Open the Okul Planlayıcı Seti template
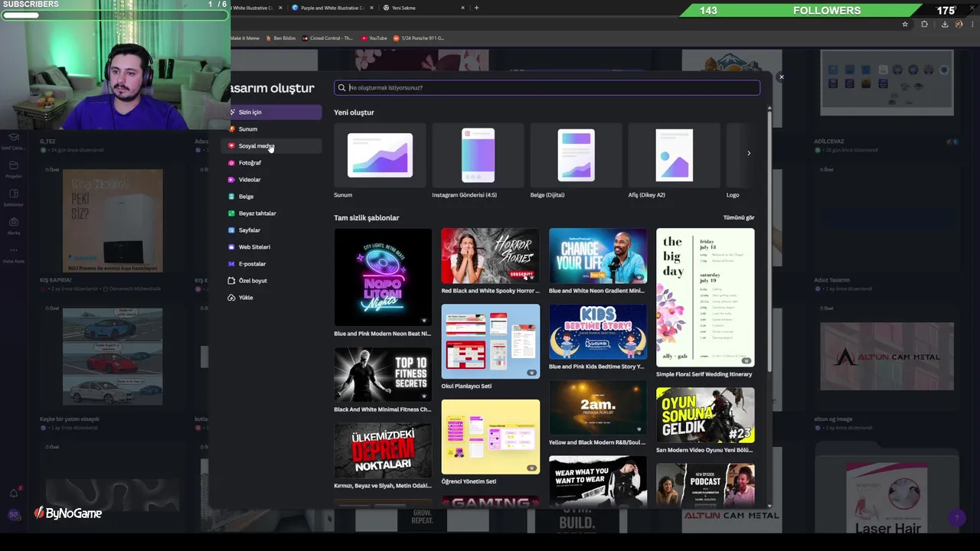The width and height of the screenshot is (980, 551). [x=490, y=341]
